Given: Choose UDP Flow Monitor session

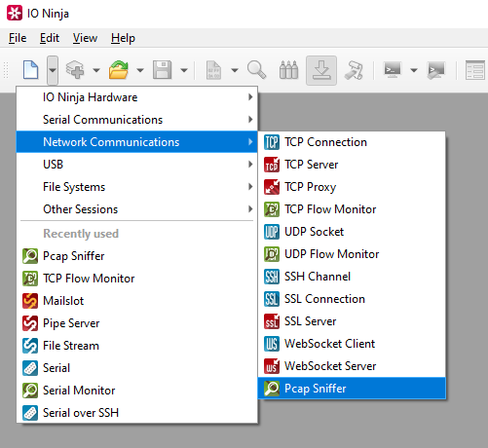Looking at the screenshot, I should [352, 254].
